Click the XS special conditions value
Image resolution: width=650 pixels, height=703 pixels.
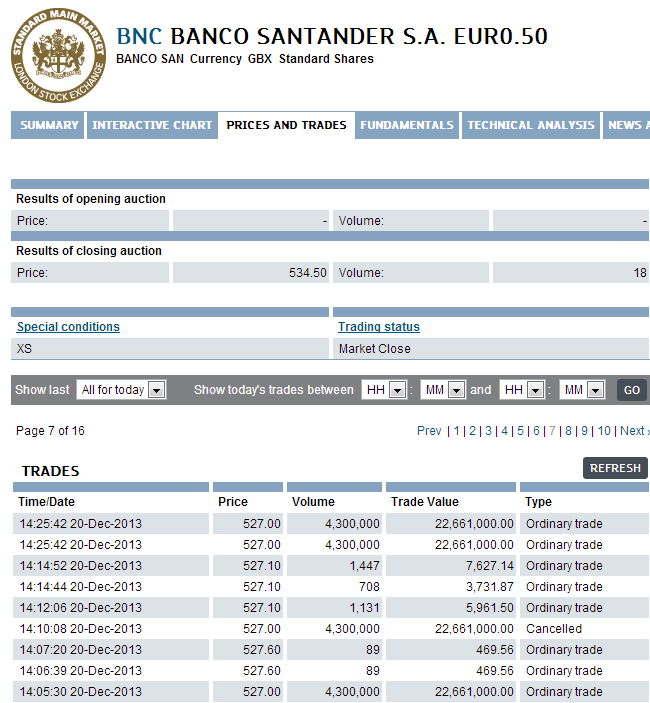(24, 349)
